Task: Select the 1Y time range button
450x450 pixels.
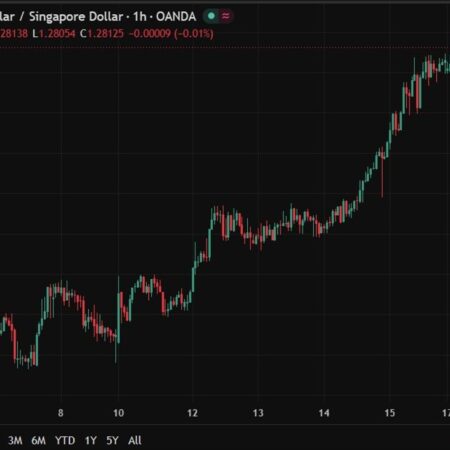Action: (91, 440)
